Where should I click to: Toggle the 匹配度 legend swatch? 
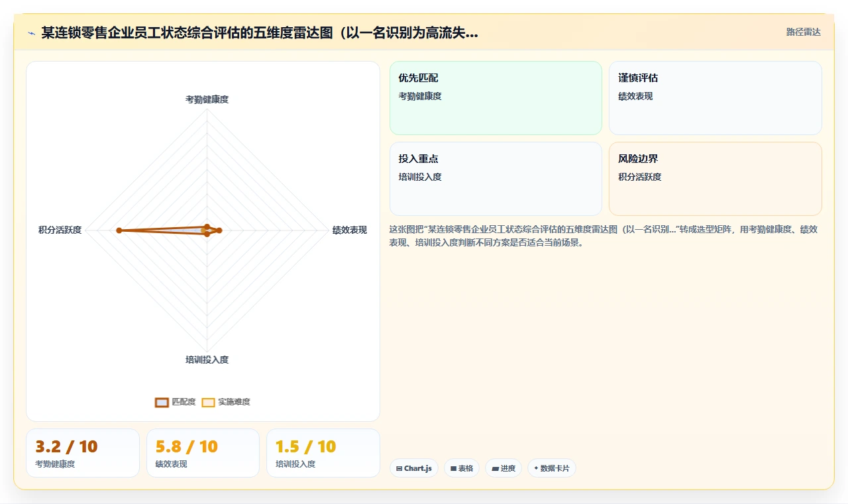tap(162, 402)
